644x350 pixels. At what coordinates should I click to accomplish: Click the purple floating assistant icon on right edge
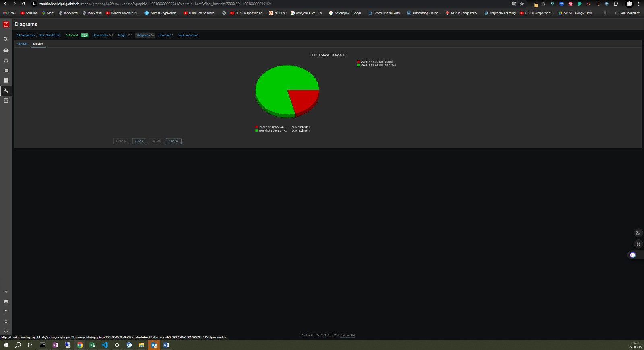click(633, 255)
